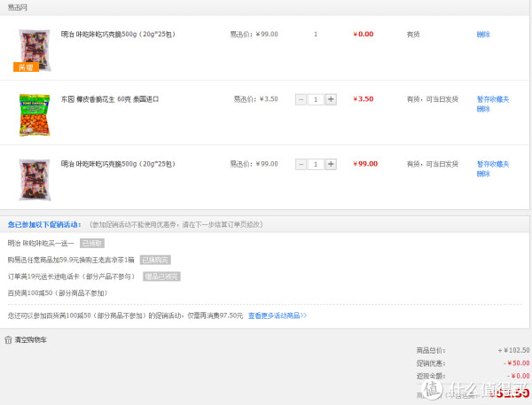Click the ¥0.00 gift subtotal price

(364, 34)
